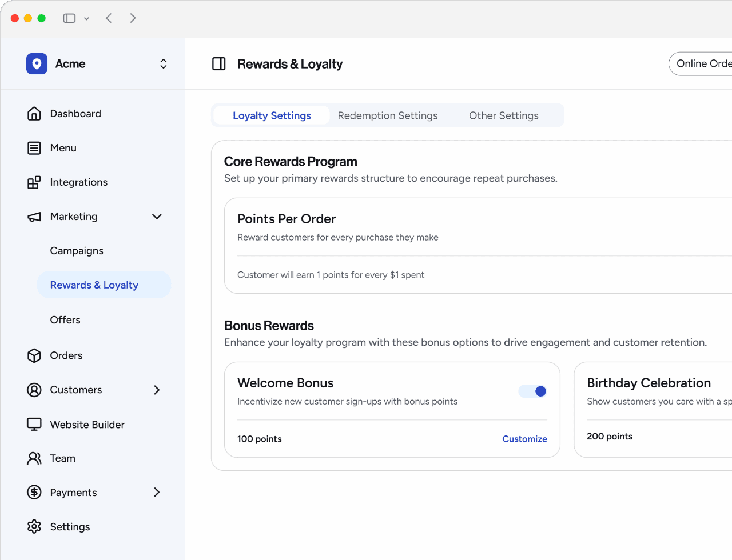
Task: Open the Settings page
Action: (x=70, y=527)
